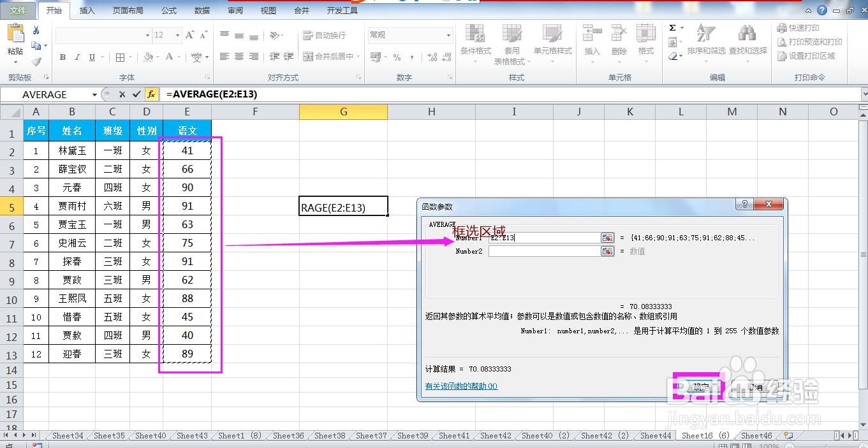
Task: Open the 文件 File tab
Action: 18,11
